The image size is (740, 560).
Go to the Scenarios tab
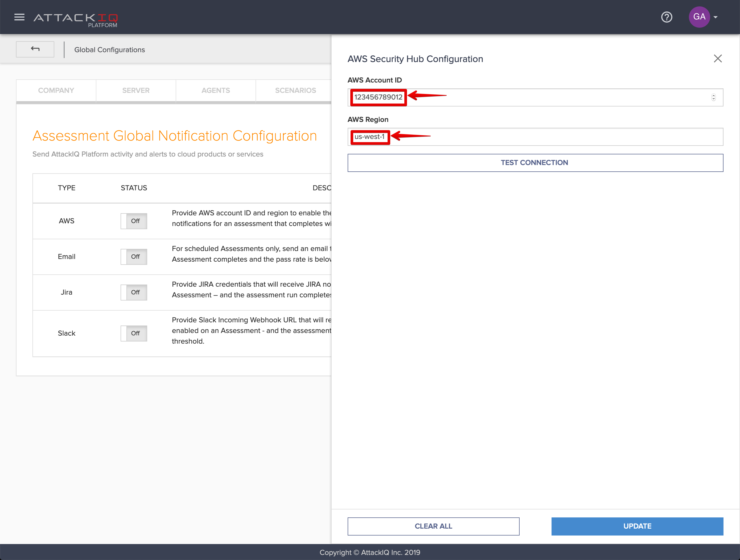tap(295, 90)
